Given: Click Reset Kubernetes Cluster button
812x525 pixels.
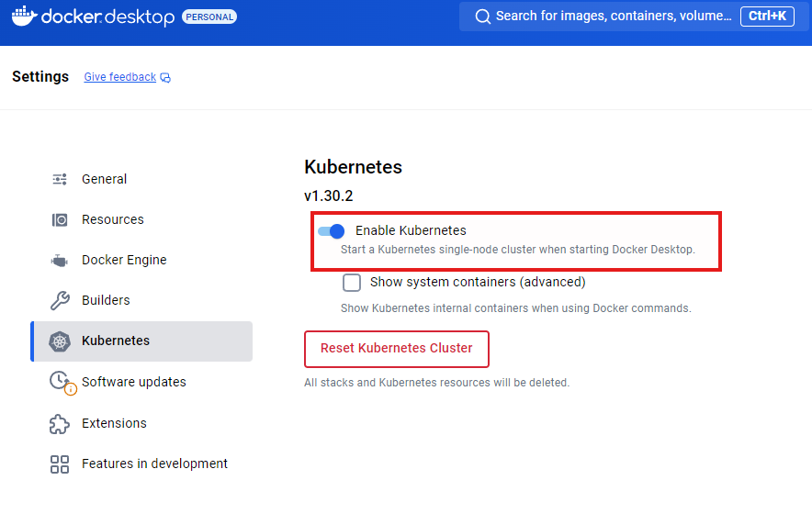Looking at the screenshot, I should click(397, 349).
